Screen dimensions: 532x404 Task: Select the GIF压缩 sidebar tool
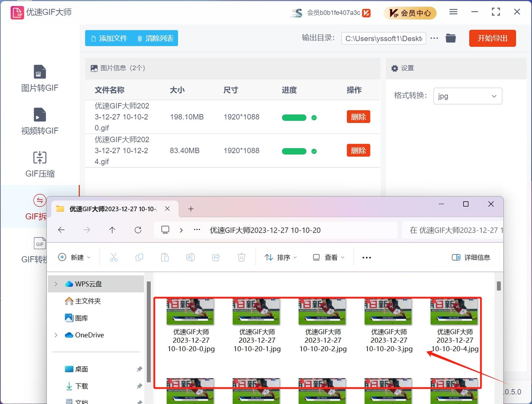(x=40, y=164)
